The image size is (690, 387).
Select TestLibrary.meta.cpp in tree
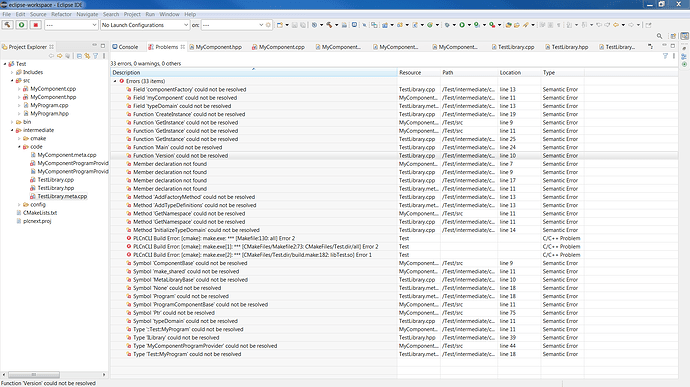(62, 196)
